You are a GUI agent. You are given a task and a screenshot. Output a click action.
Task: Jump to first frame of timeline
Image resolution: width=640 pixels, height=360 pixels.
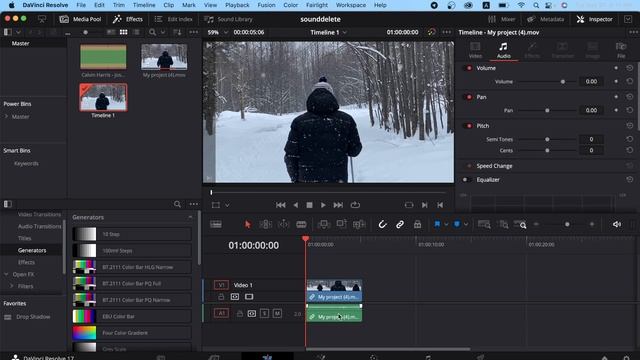click(281, 205)
